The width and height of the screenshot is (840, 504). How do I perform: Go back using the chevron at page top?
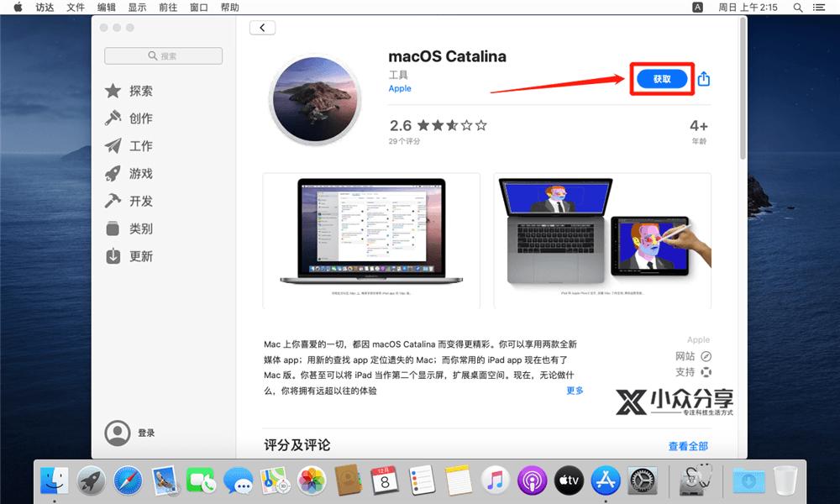click(261, 27)
